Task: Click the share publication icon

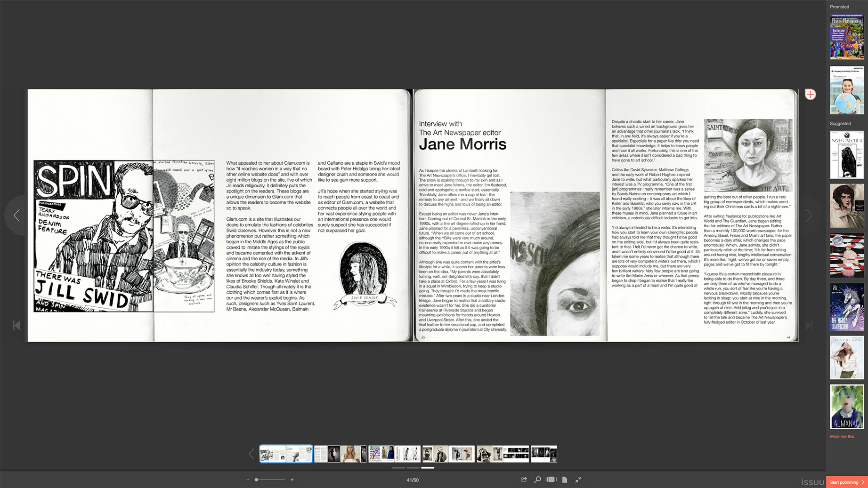Action: tap(524, 480)
